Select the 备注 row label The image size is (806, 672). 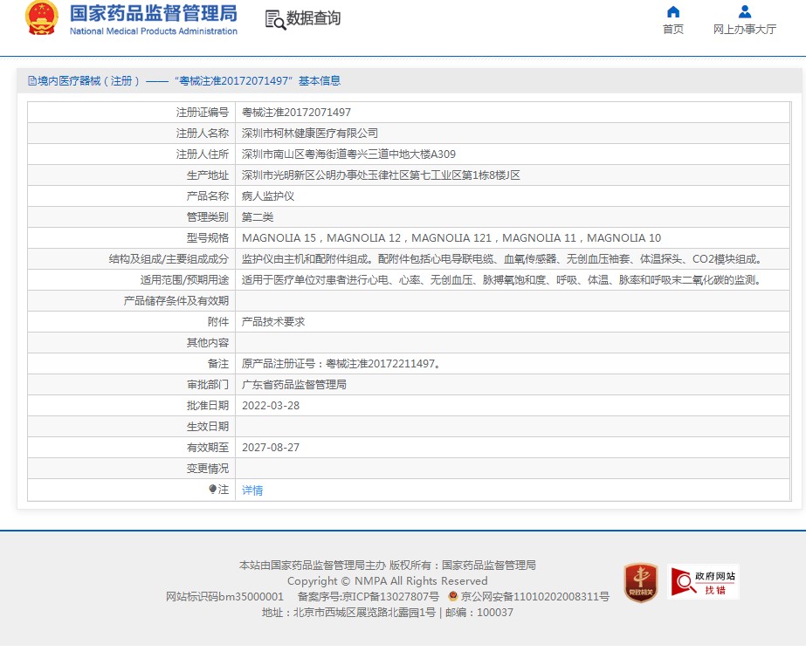click(218, 364)
